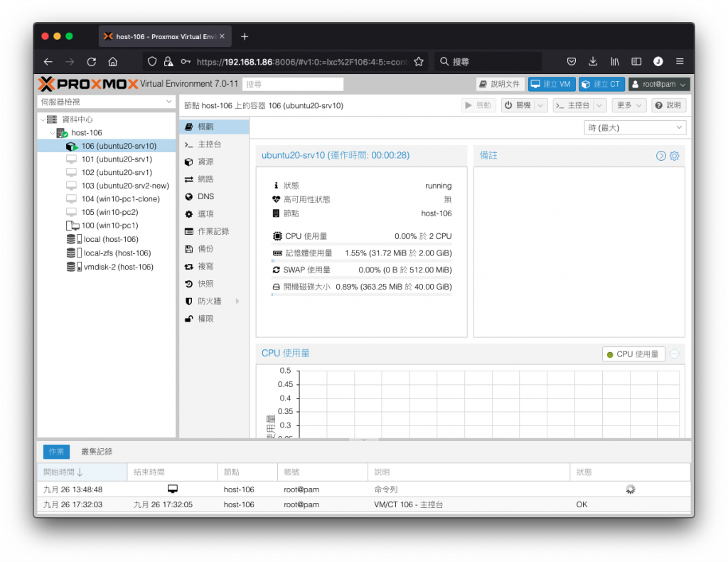The width and height of the screenshot is (728, 562).
Task: Toggle the CPU 使用量 legend series
Action: 633,354
